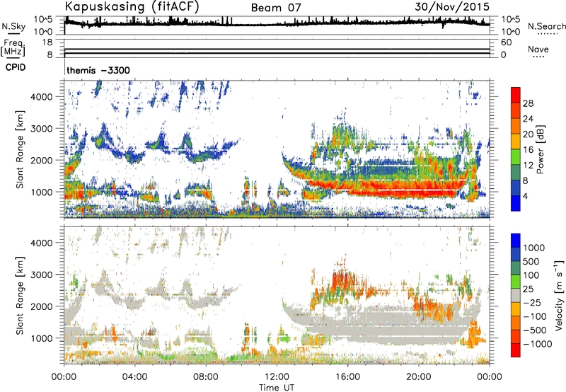This screenshot has width=566, height=392.
Task: Click the date '30/Nov/2015'
Action: coord(452,6)
